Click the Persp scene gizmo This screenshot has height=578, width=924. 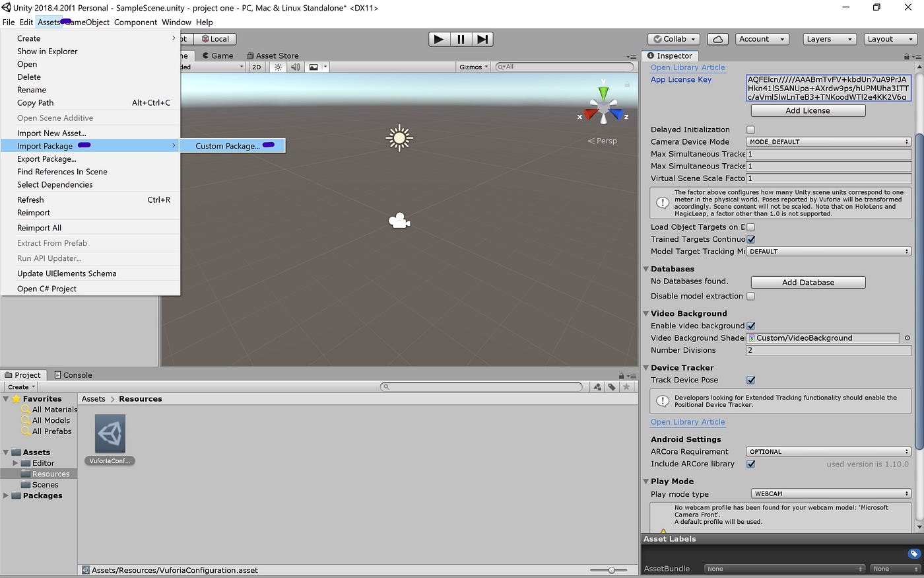pyautogui.click(x=602, y=141)
